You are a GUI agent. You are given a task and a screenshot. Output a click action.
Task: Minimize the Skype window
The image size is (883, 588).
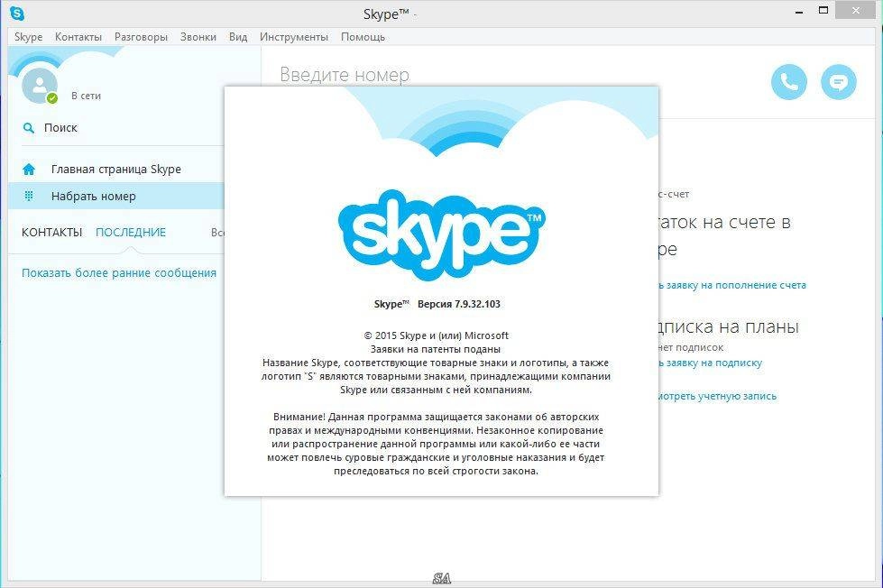click(x=798, y=11)
